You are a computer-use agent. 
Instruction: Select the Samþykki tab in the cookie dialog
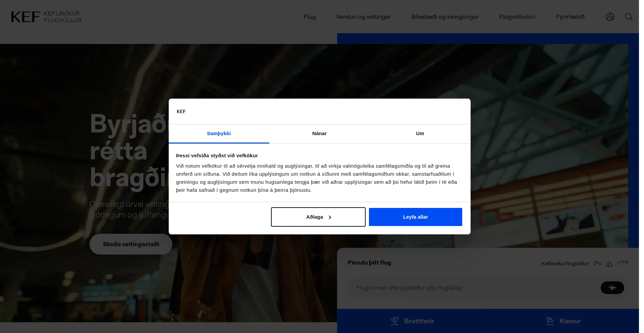[219, 133]
